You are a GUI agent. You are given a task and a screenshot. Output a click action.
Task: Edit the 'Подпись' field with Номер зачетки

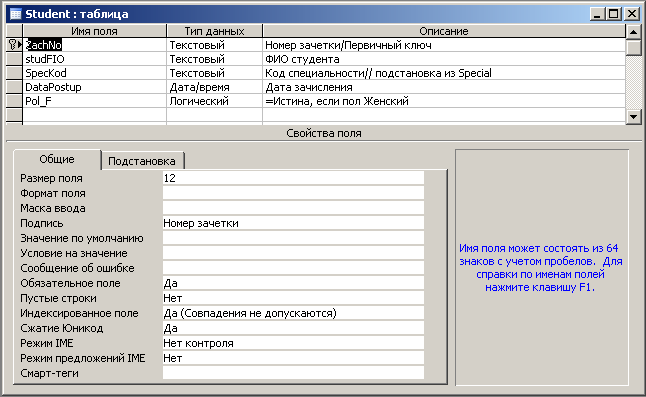pyautogui.click(x=293, y=223)
